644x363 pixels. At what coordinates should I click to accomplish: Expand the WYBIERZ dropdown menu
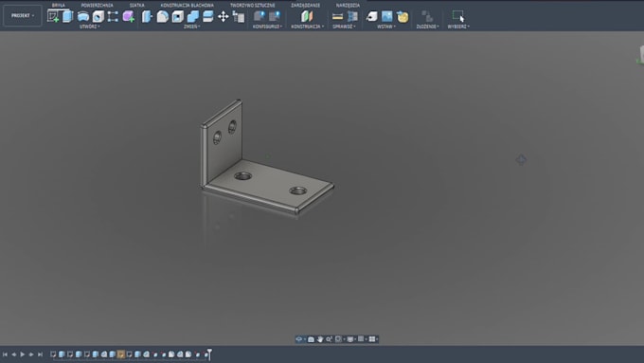coord(458,27)
